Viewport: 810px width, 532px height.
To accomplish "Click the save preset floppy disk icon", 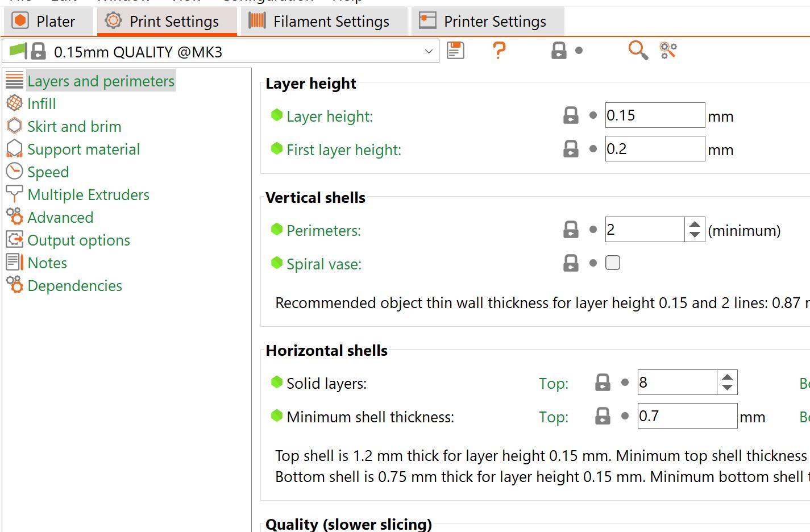I will [455, 51].
